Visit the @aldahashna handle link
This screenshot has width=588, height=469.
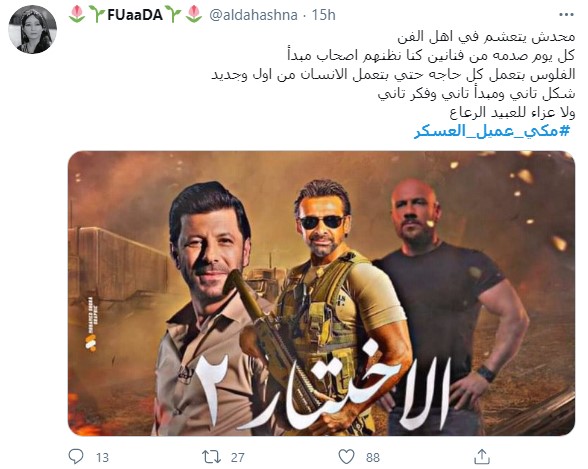(253, 15)
